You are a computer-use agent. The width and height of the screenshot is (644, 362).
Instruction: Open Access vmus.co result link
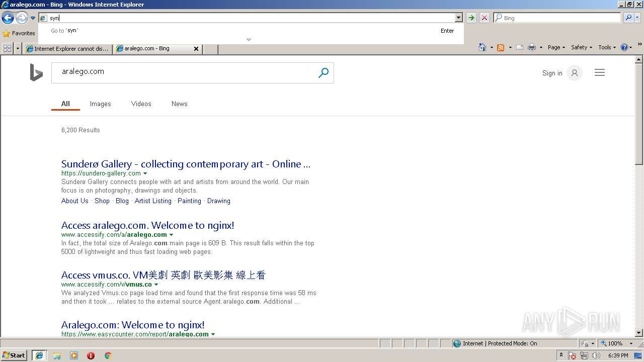pyautogui.click(x=163, y=275)
